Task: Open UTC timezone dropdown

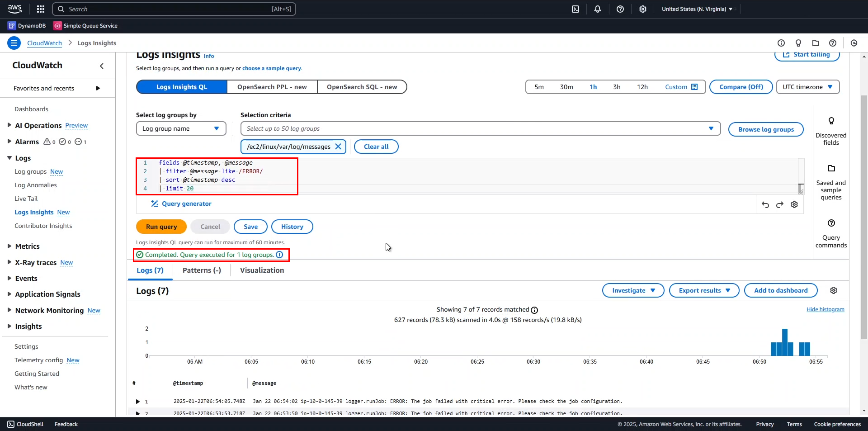Action: (x=807, y=87)
